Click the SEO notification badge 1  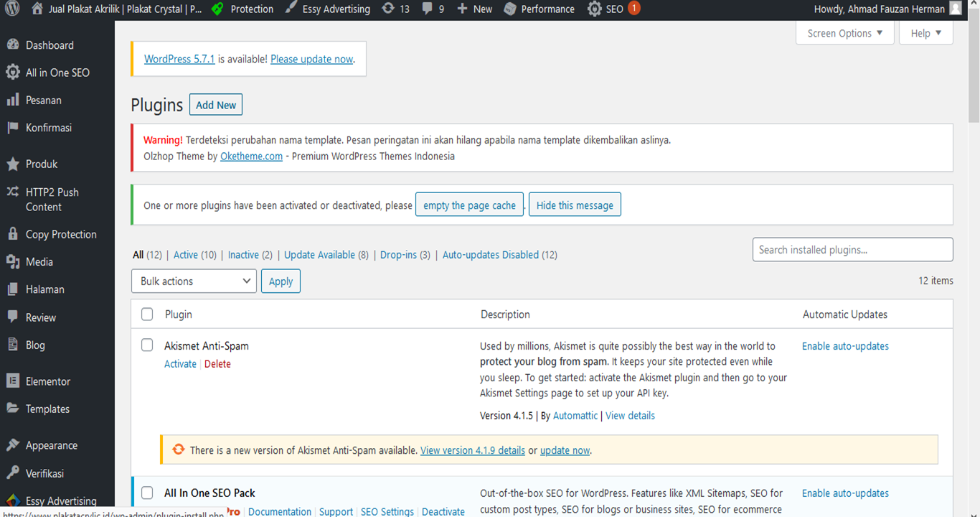(x=633, y=8)
